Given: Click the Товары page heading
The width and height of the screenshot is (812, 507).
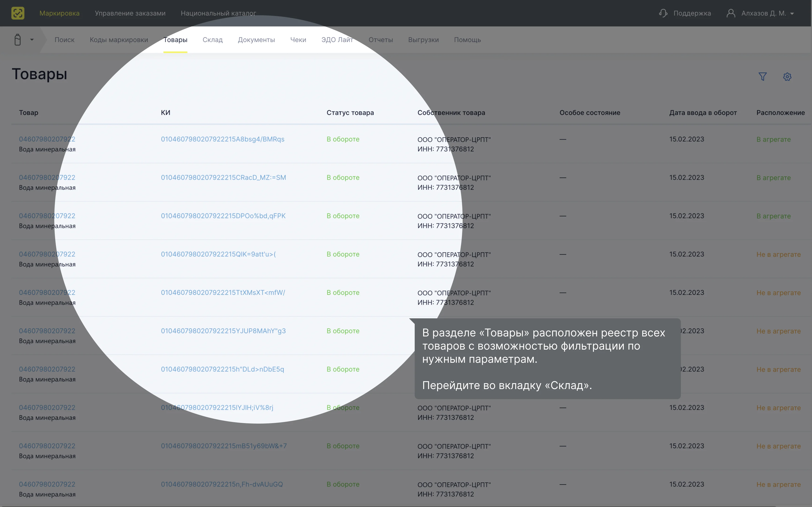Looking at the screenshot, I should pos(39,74).
